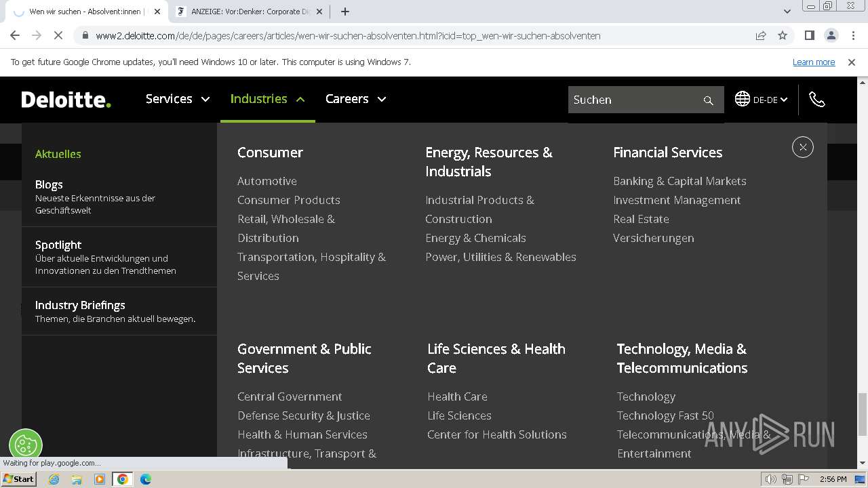Open Center for Health Solutions link
Viewport: 868px width, 488px height.
497,434
